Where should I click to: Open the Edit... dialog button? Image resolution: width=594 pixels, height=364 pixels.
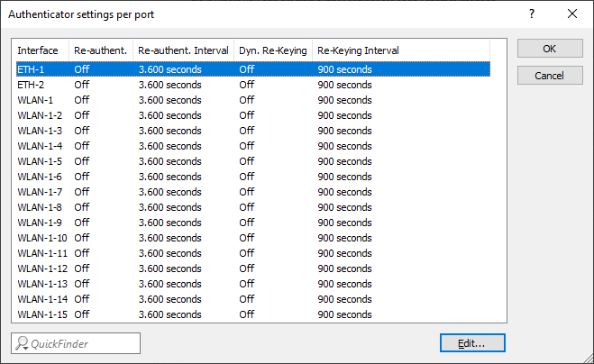(472, 343)
